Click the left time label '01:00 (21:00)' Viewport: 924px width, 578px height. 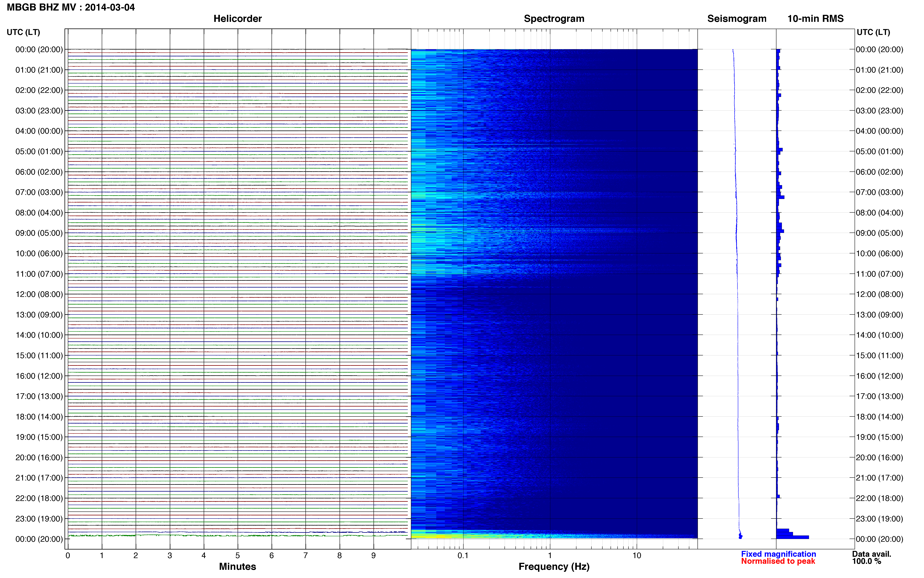pos(39,70)
